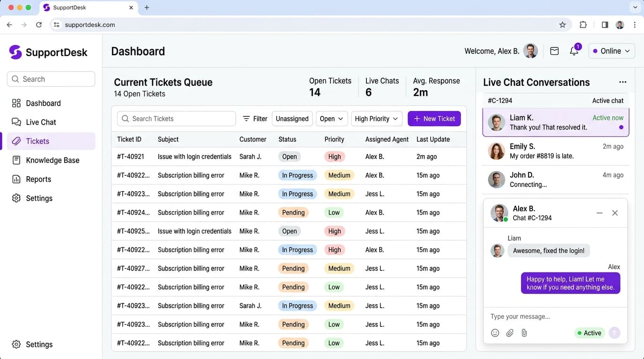Open the Filter options
Screen dimensions: 644x359
255,119
